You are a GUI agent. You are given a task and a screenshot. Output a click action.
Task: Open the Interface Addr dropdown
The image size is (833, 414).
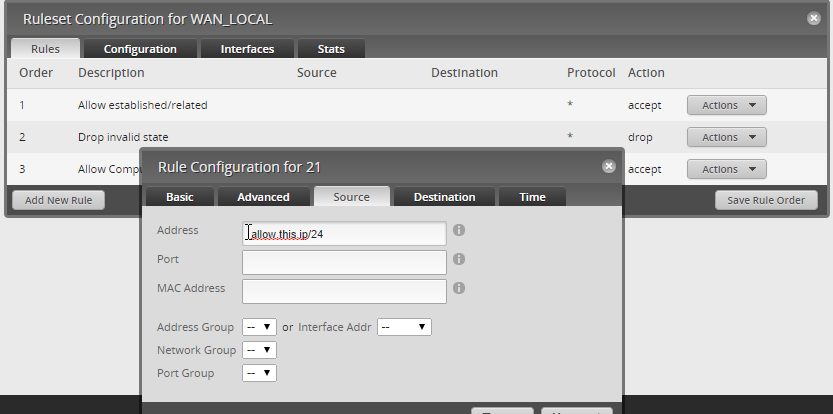tap(404, 327)
